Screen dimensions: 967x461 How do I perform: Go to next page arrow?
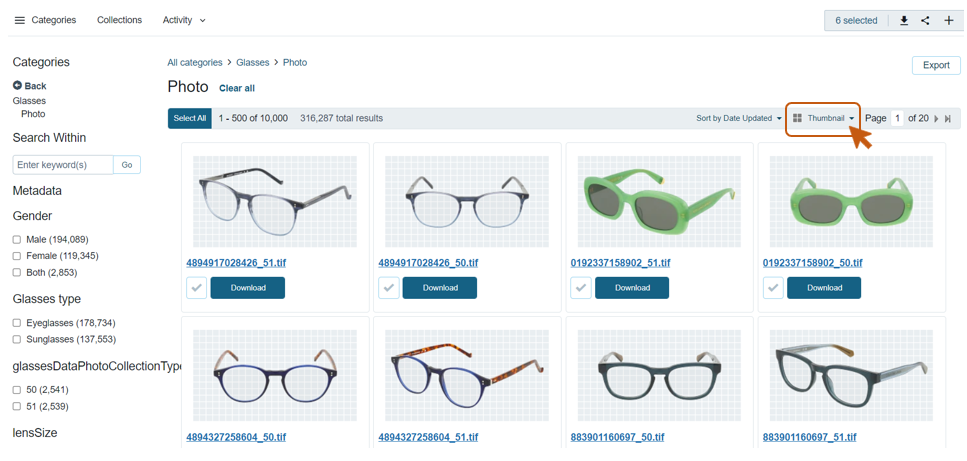[936, 118]
